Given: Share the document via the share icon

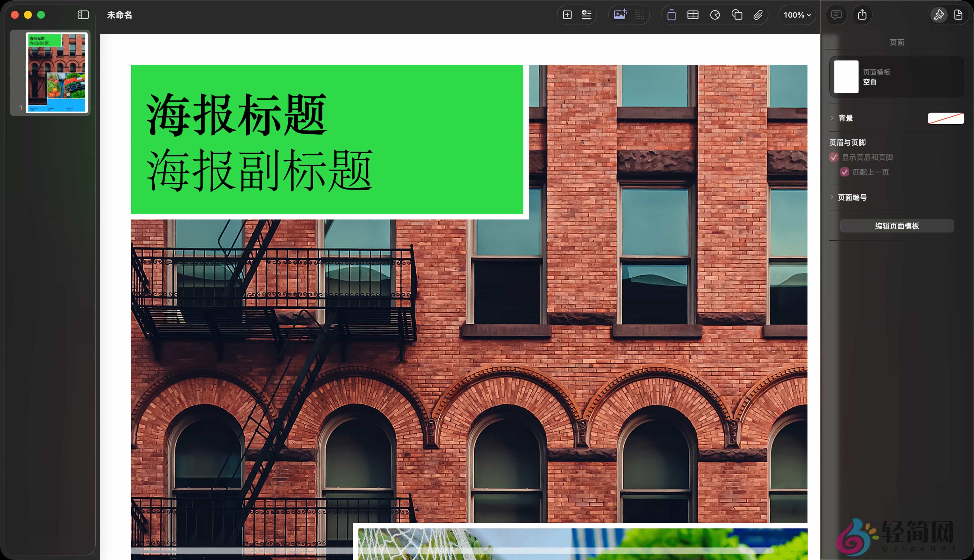Looking at the screenshot, I should point(862,15).
